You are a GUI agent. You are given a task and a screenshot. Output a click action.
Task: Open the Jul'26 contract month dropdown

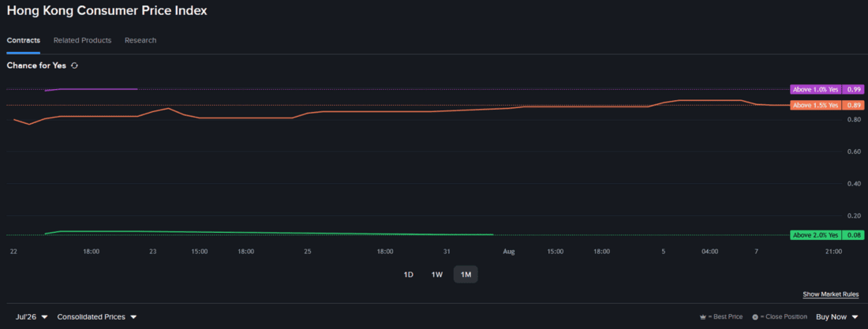tap(32, 317)
